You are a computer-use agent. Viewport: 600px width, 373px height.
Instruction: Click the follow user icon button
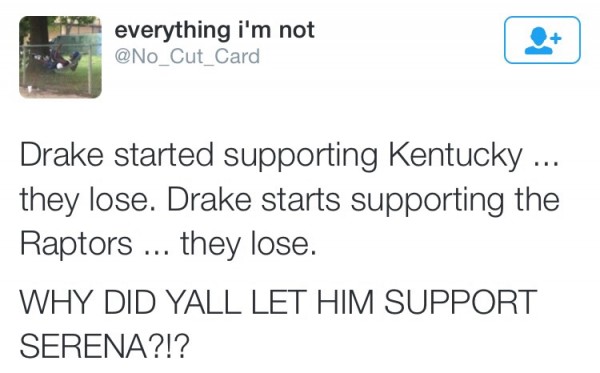coord(542,40)
